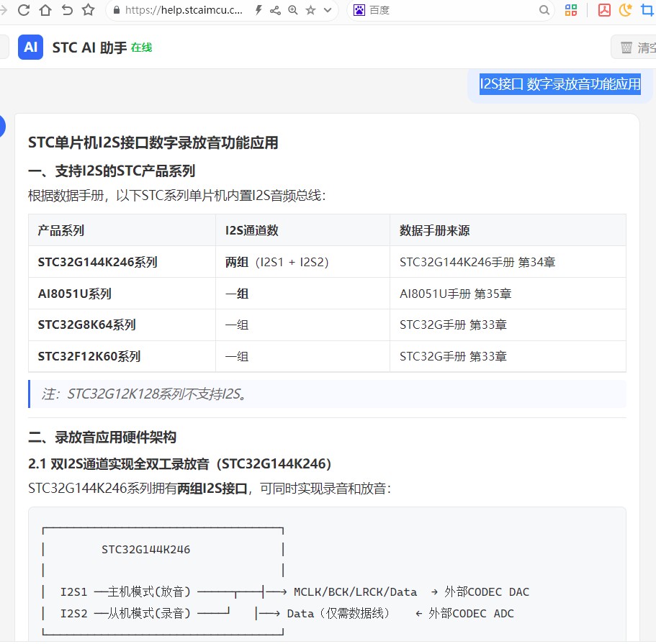656x644 pixels.
Task: Click the red PDF tool icon
Action: pyautogui.click(x=604, y=10)
